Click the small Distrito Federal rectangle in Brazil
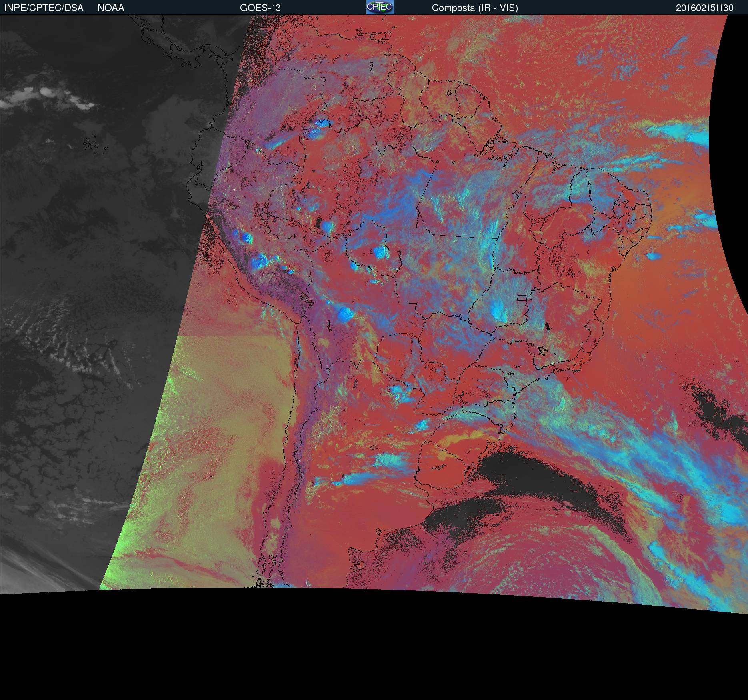 pos(521,298)
